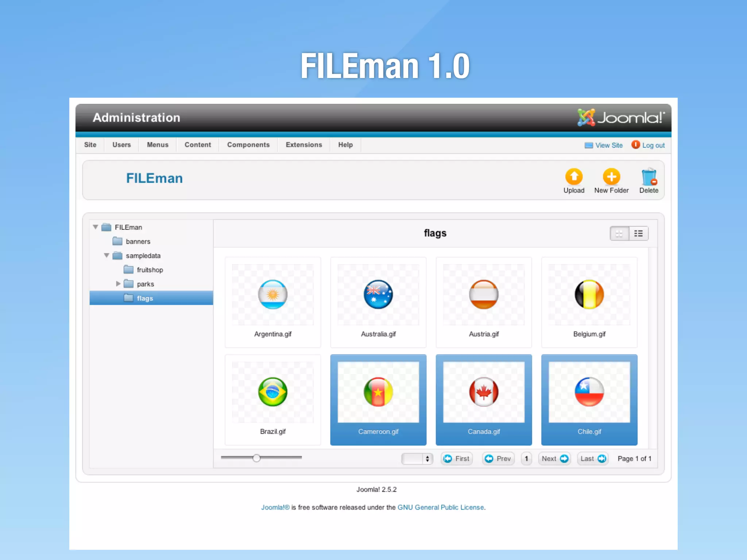Viewport: 747px width, 560px height.
Task: Switch to grid thumbnail view
Action: [619, 233]
